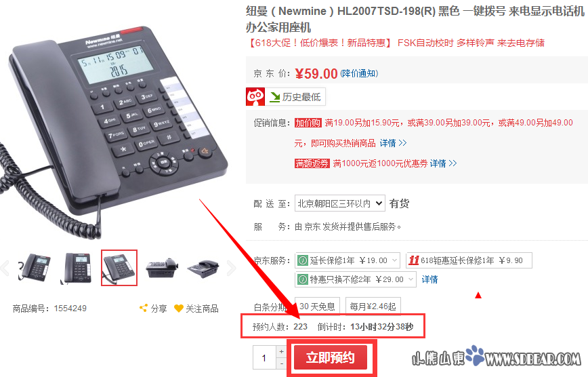The image size is (588, 377).
Task: Click the quantity input field
Action: click(x=264, y=357)
